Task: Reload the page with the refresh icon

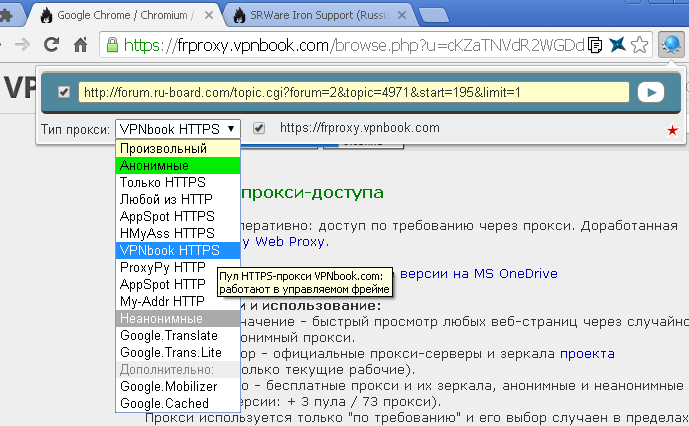Action: tap(51, 44)
